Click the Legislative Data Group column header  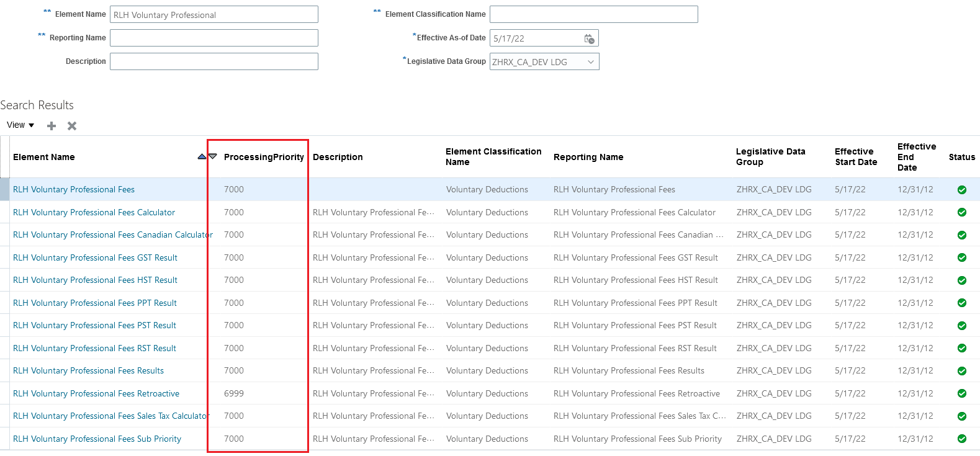(x=770, y=157)
